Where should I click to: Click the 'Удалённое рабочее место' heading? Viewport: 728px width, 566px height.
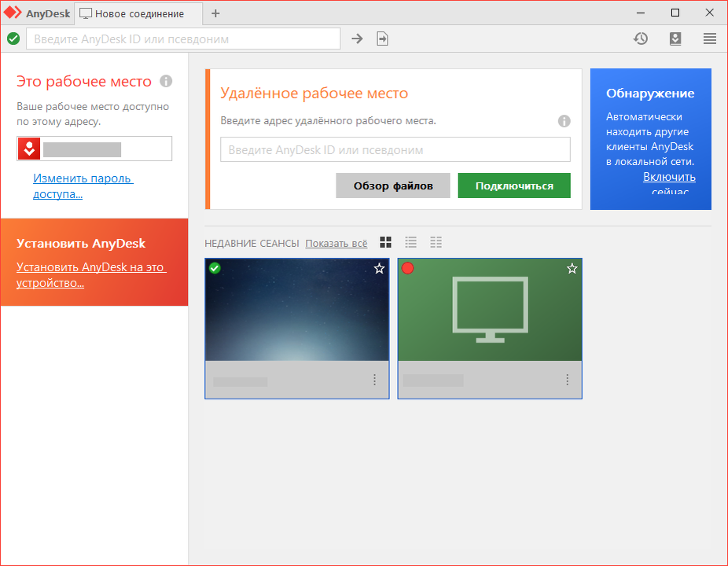coord(314,93)
